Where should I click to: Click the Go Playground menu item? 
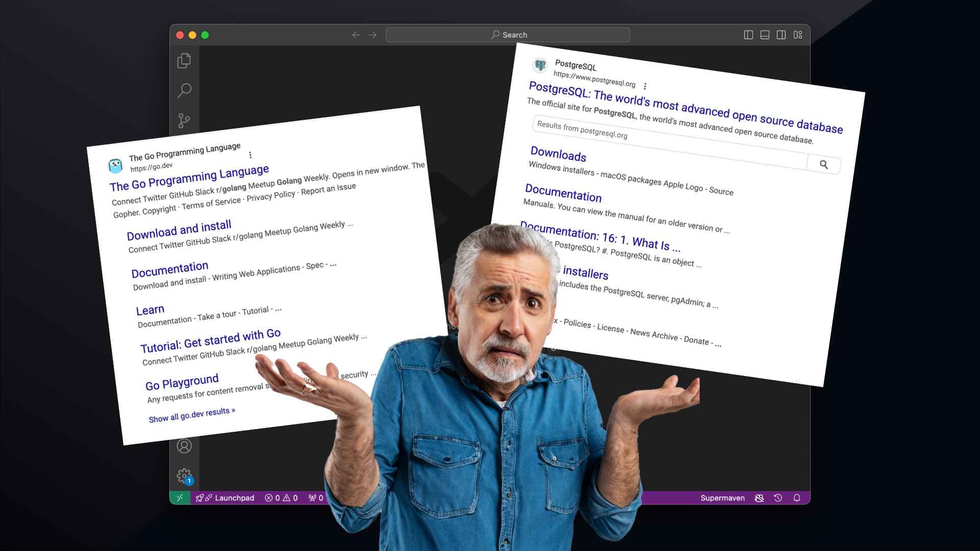click(182, 379)
